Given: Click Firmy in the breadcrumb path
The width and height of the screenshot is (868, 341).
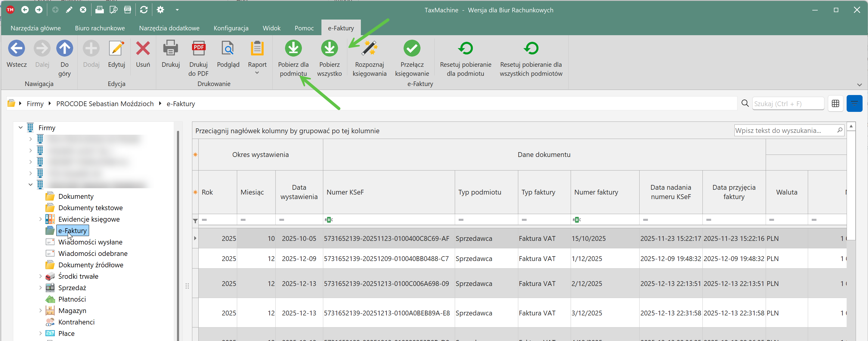Looking at the screenshot, I should click(35, 104).
